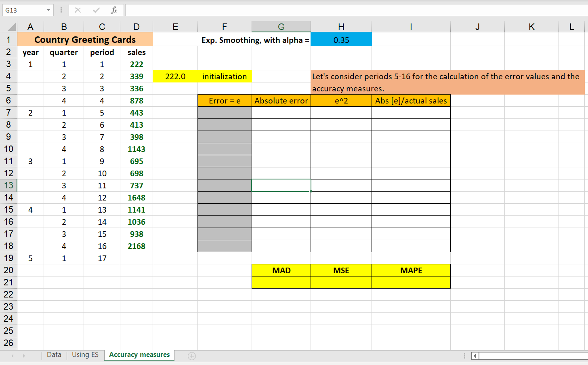Click the Cancel (X) formula bar icon
The image size is (588, 365).
click(78, 10)
